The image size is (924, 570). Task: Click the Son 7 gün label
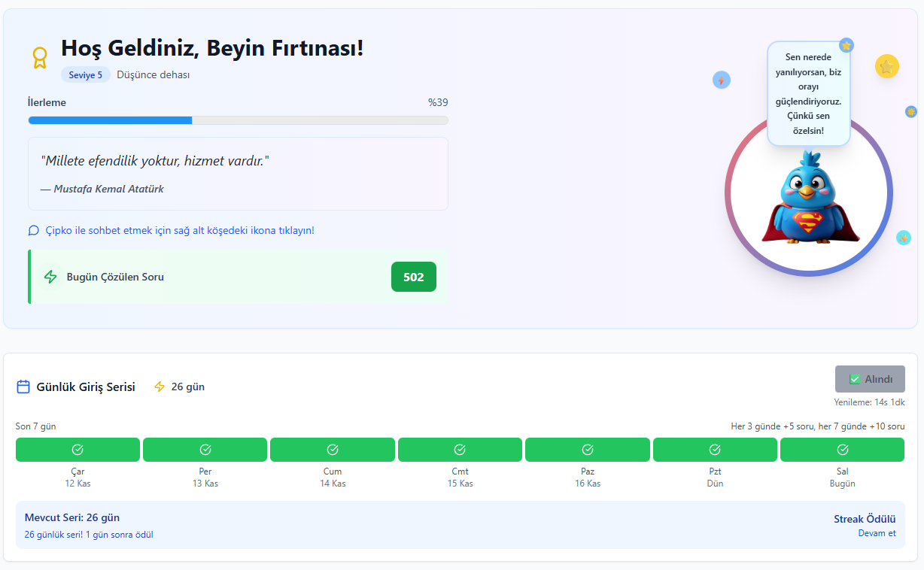pyautogui.click(x=35, y=426)
